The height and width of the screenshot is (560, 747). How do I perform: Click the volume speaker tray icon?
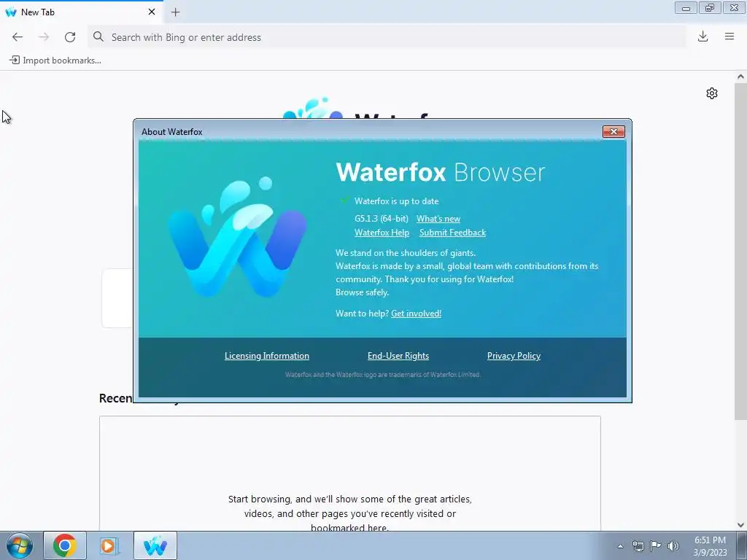pyautogui.click(x=673, y=546)
